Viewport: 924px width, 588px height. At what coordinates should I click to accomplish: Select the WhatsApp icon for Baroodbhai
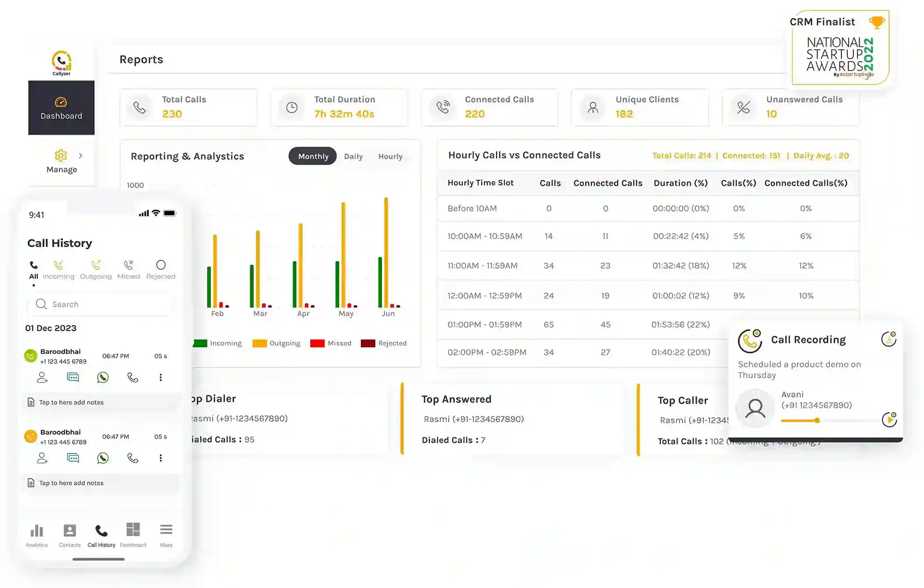(x=103, y=377)
